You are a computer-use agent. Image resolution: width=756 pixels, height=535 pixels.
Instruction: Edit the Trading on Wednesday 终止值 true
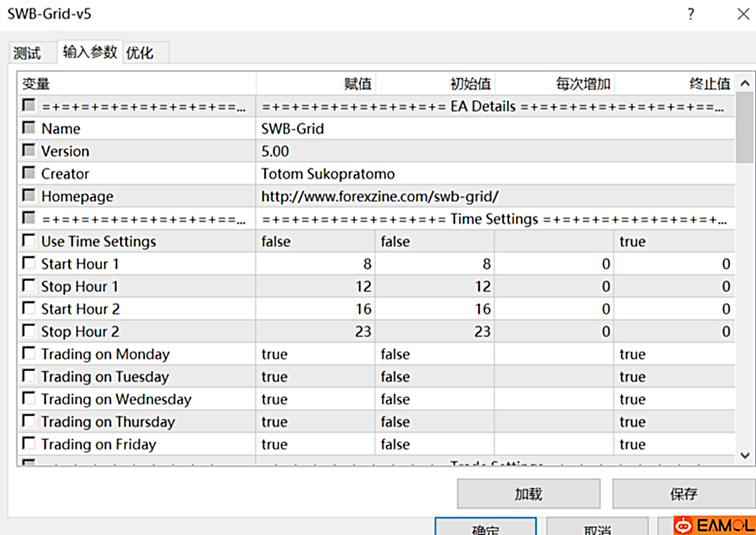pyautogui.click(x=674, y=399)
